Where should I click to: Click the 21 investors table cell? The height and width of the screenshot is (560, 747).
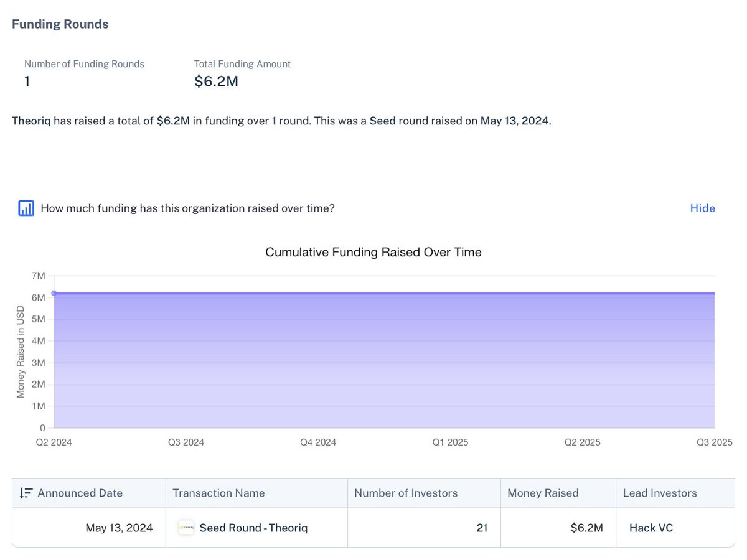coord(424,528)
